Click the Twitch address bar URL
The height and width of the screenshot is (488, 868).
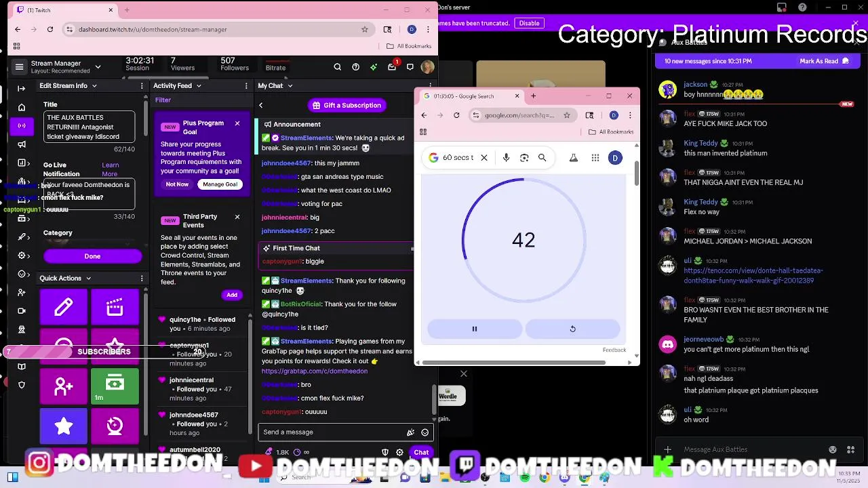pyautogui.click(x=153, y=29)
